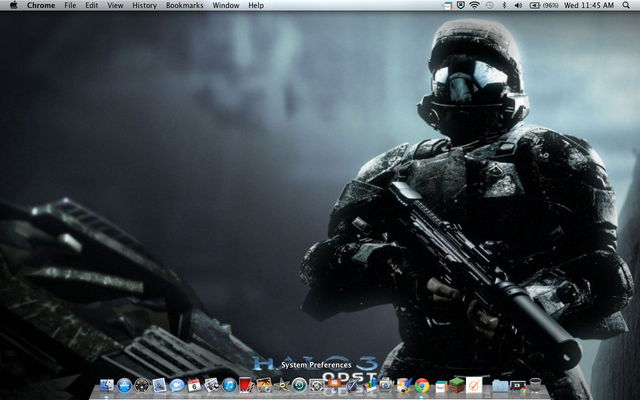Open the orange checkmark app in Dock

click(474, 385)
